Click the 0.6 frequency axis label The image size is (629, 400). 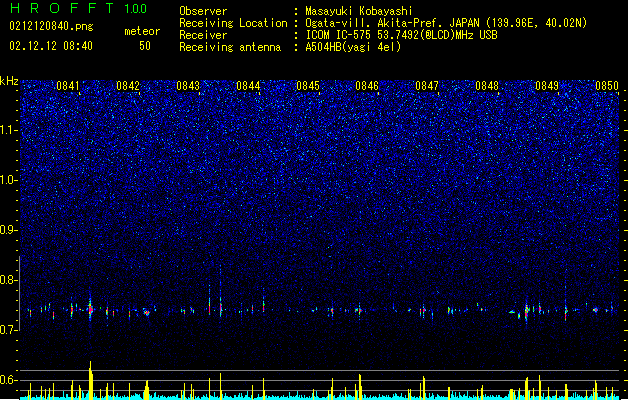tap(9, 380)
